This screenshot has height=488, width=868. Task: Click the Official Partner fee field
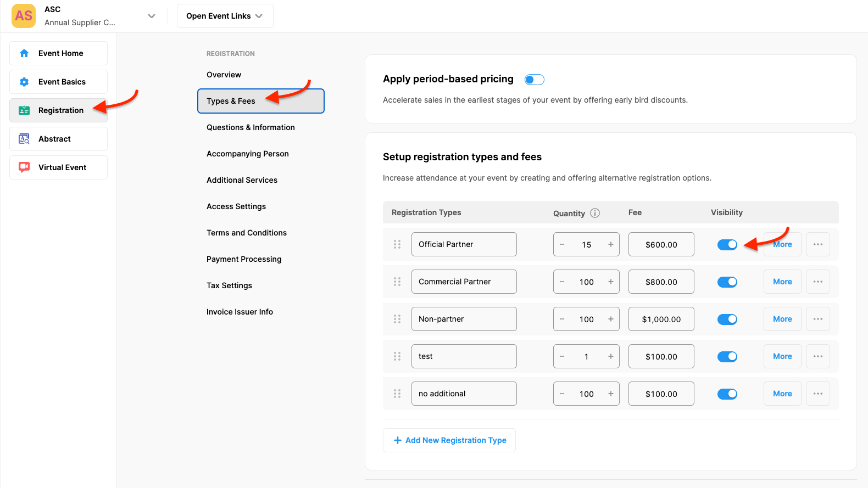(x=661, y=244)
